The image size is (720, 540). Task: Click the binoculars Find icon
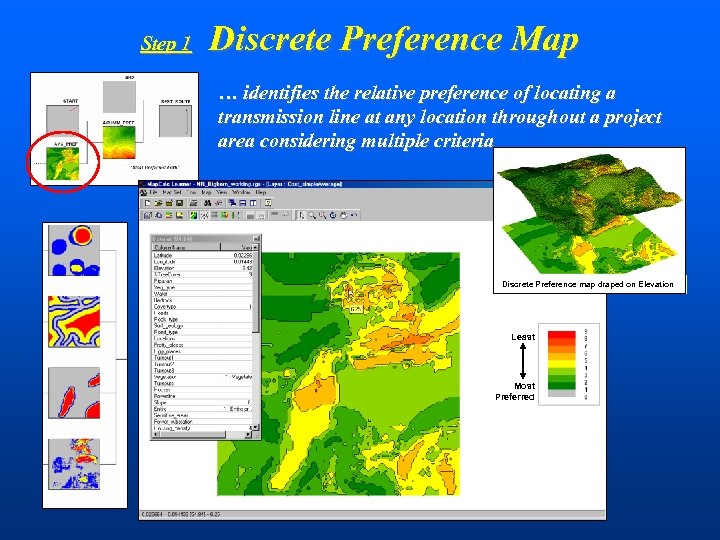(208, 203)
